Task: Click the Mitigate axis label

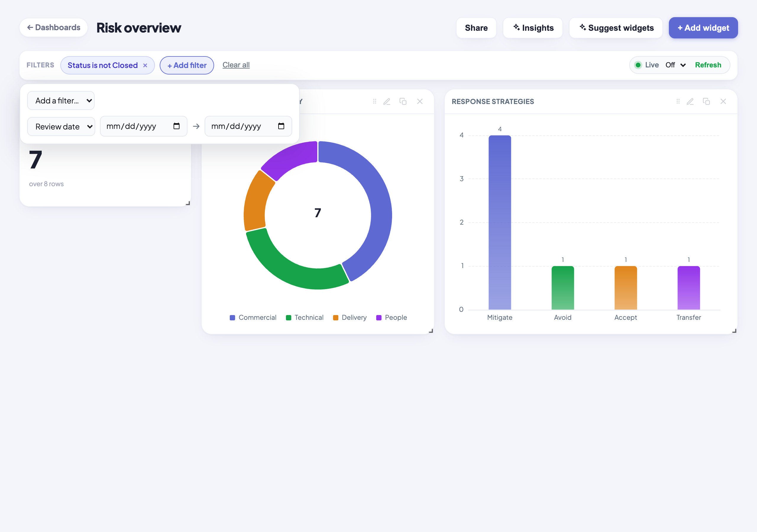Action: click(499, 317)
